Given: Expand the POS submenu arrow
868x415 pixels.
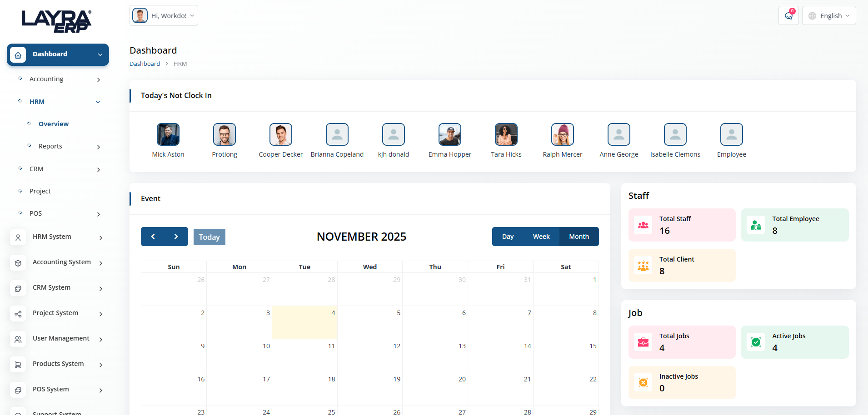Looking at the screenshot, I should pos(99,214).
